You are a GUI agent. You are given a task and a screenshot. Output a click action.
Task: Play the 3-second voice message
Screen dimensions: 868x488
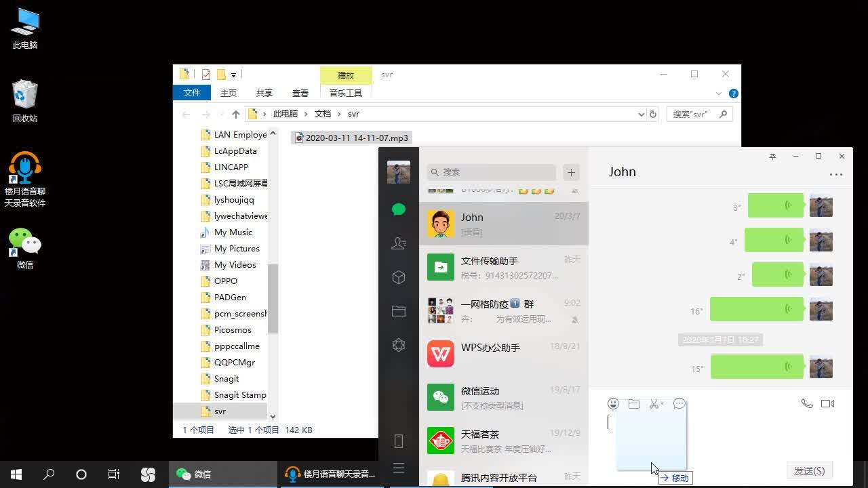[775, 205]
